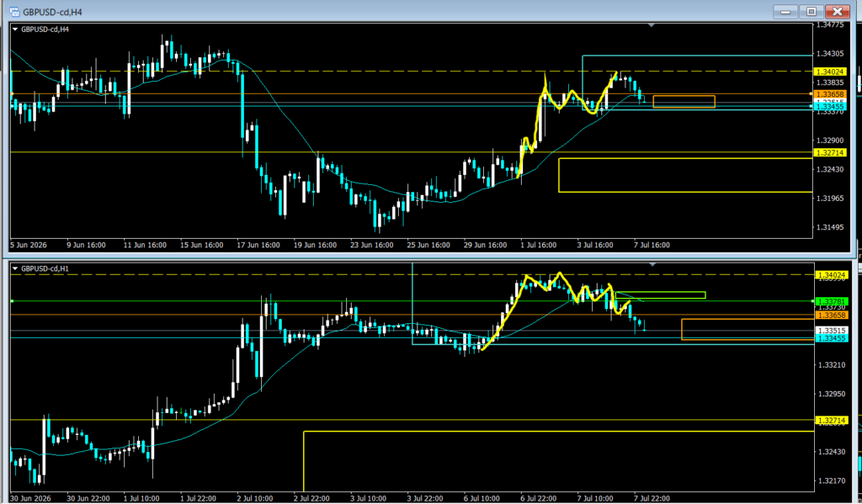The image size is (862, 504).
Task: Select the cyan 1.33455 price label in H4 chart
Action: [830, 107]
